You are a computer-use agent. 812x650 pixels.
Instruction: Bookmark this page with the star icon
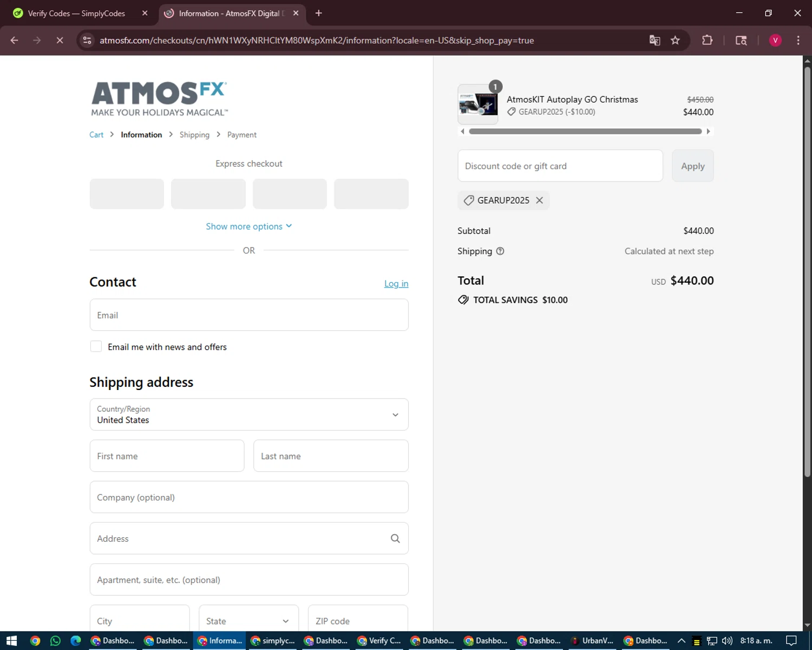675,40
